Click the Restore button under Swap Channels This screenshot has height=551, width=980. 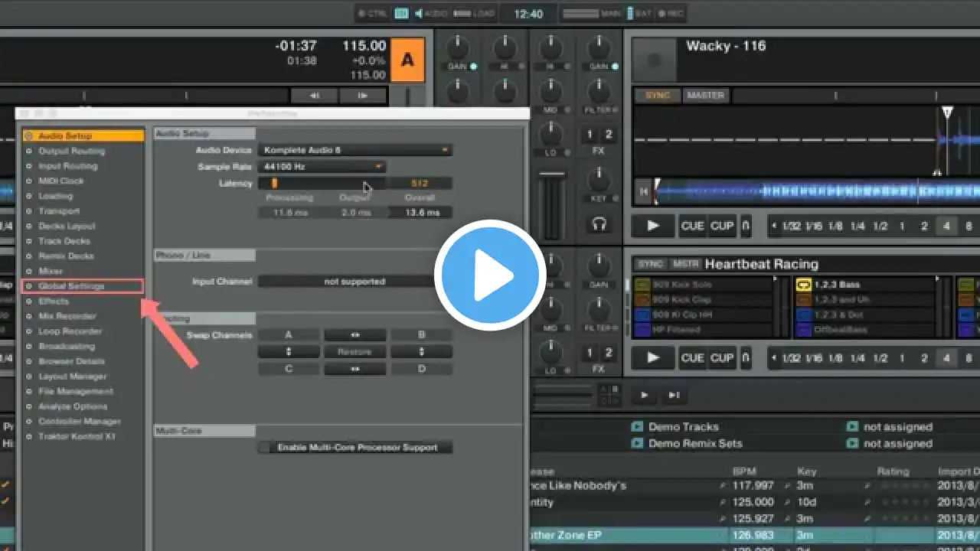[354, 352]
